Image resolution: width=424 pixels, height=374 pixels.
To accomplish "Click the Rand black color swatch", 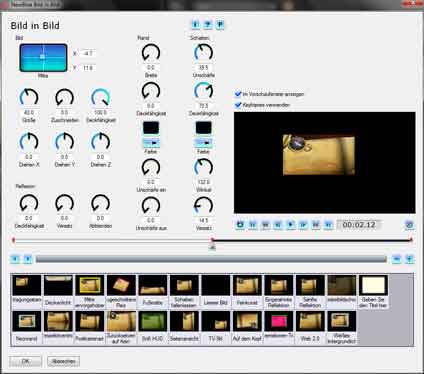I will coord(151,128).
